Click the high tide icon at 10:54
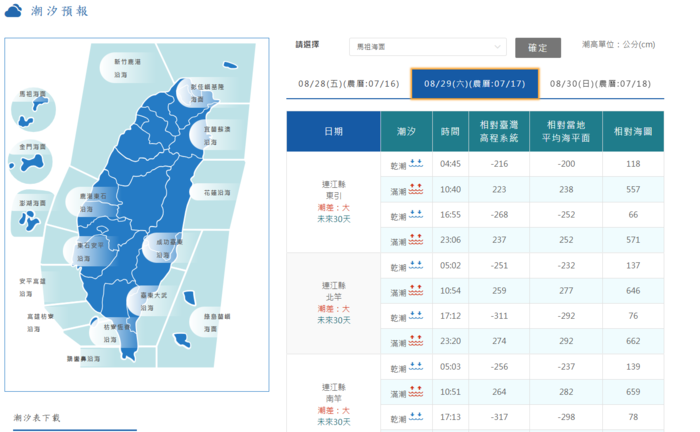This screenshot has width=700, height=432. (x=416, y=290)
